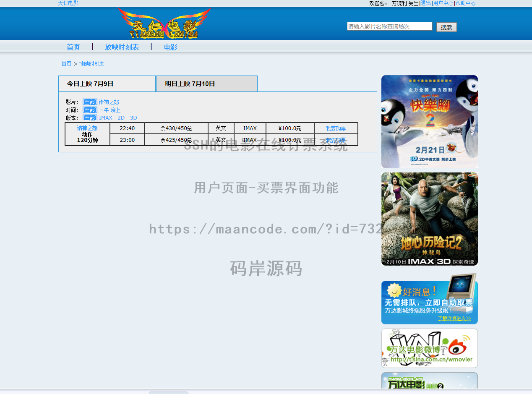532x394 pixels.
Task: Switch to the 今日上映 7月9日 tab
Action: 107,83
